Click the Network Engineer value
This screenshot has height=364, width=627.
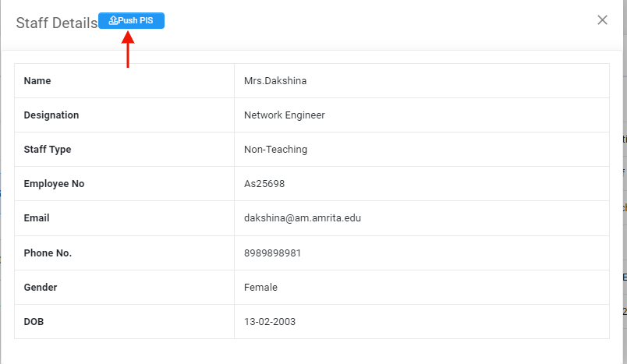(x=284, y=115)
